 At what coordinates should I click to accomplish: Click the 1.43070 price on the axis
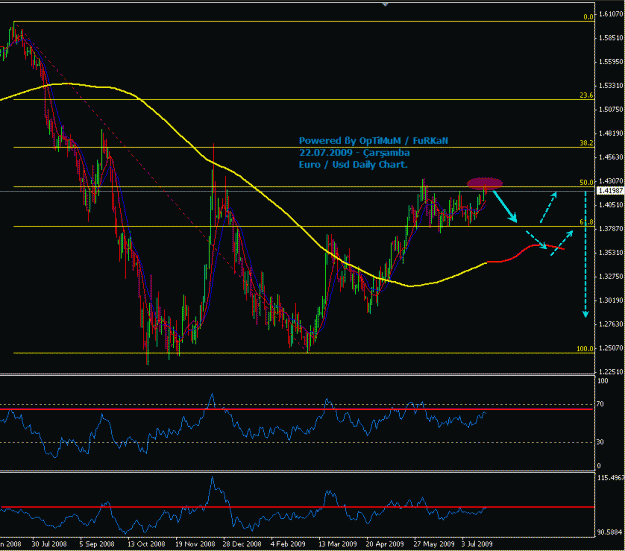pos(611,181)
